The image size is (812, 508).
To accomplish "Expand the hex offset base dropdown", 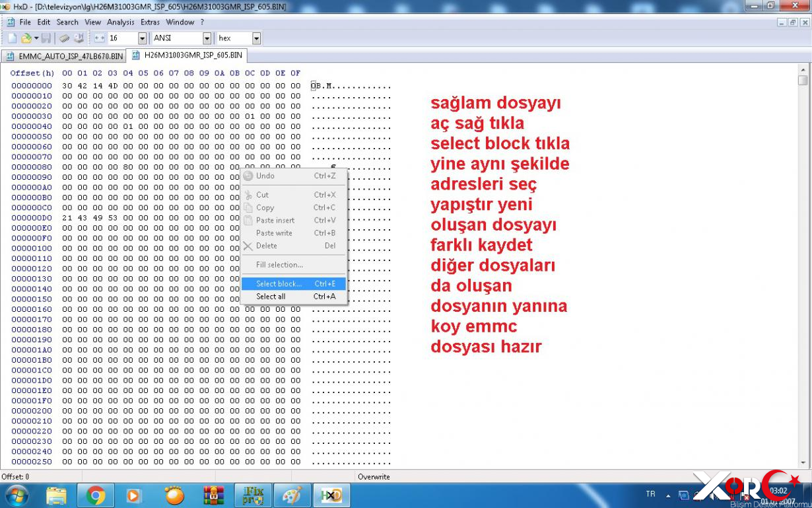I will point(256,38).
